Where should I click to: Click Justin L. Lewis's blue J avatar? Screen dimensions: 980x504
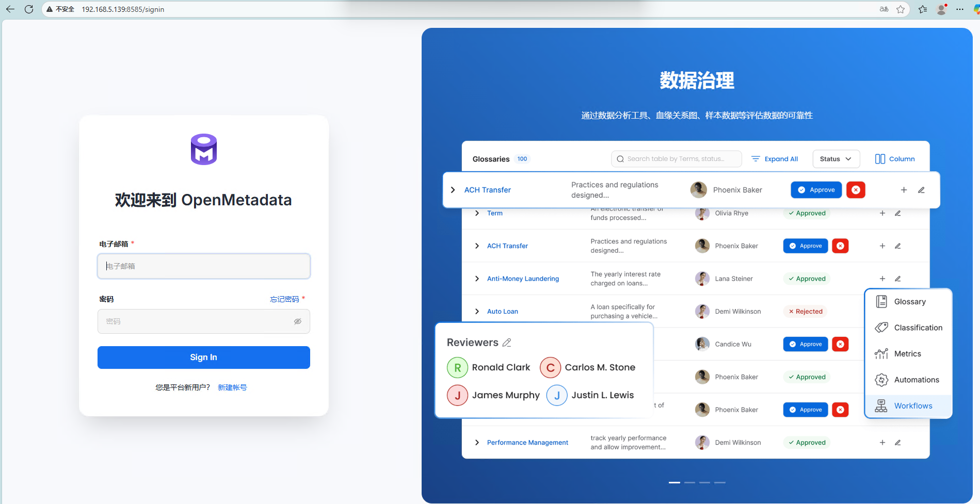tap(557, 395)
